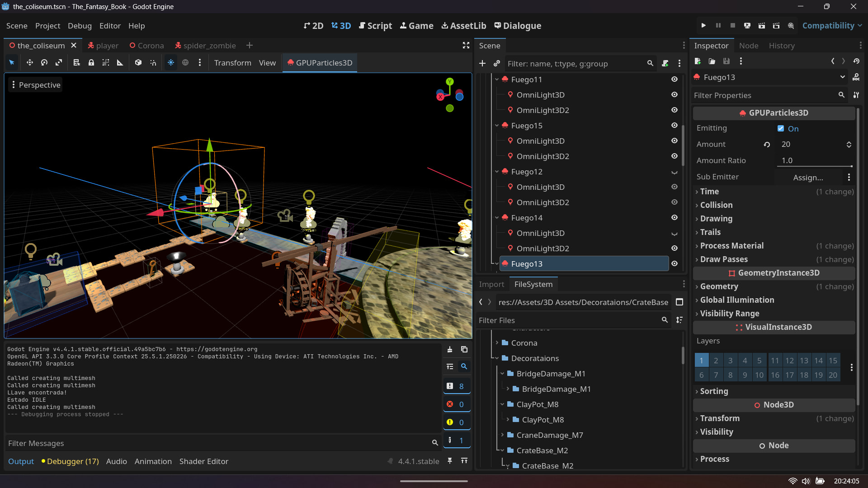Toggle the distraction free mode icon
This screenshot has width=868, height=488.
[x=466, y=46]
